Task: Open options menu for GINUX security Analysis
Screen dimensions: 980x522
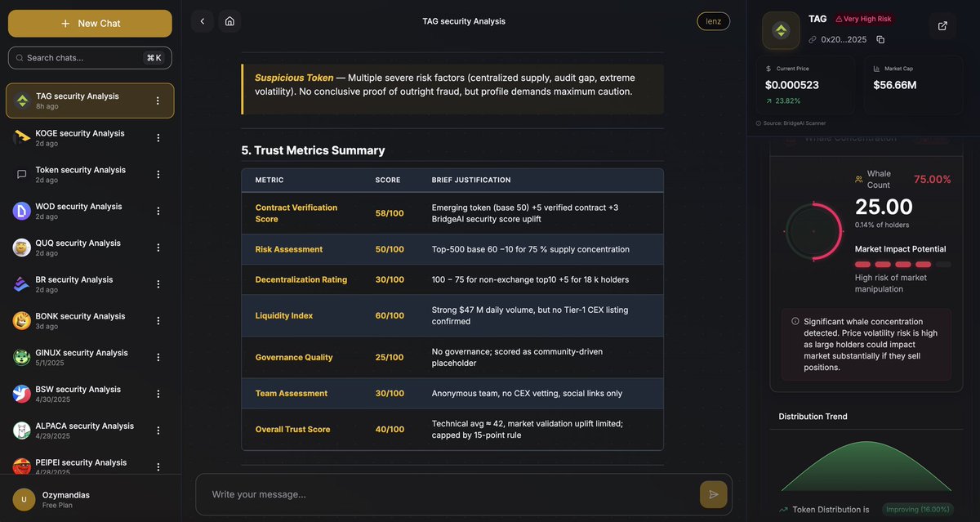Action: click(x=158, y=357)
